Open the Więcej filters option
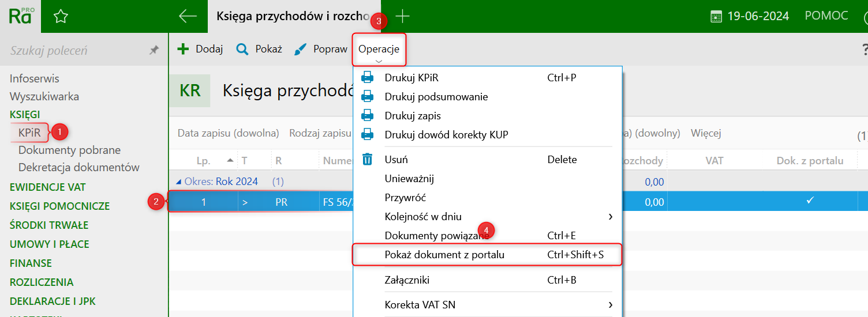Viewport: 868px width, 317px height. pyautogui.click(x=706, y=133)
